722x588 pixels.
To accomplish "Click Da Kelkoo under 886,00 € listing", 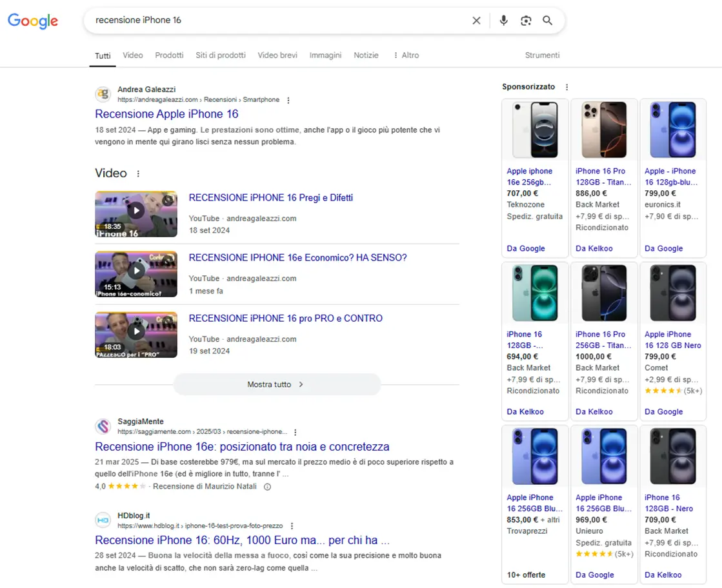I will pyautogui.click(x=594, y=248).
